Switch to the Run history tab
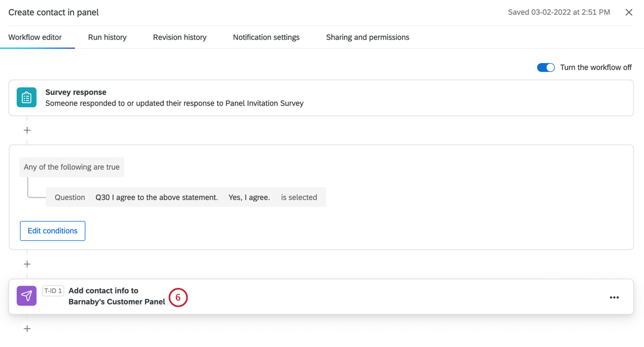The width and height of the screenshot is (644, 347). pyautogui.click(x=107, y=37)
